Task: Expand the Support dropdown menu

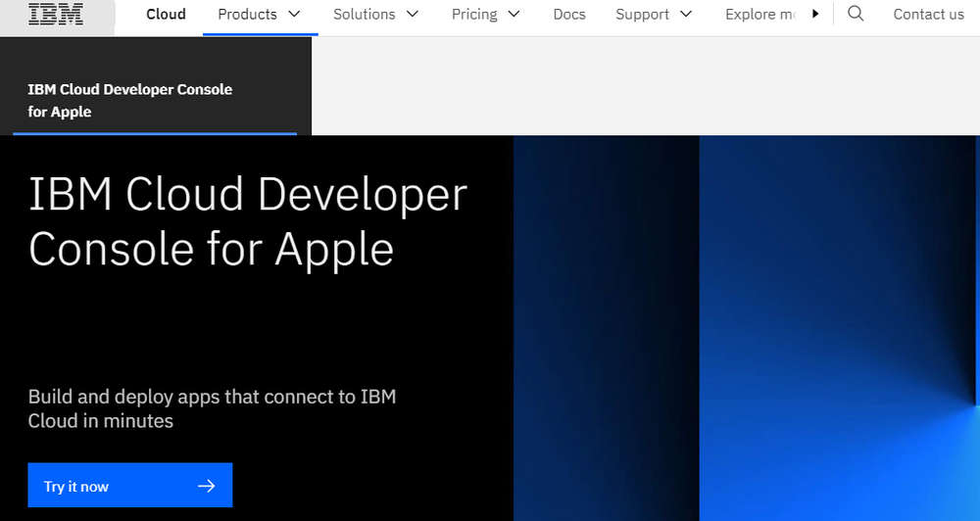Action: (x=654, y=14)
